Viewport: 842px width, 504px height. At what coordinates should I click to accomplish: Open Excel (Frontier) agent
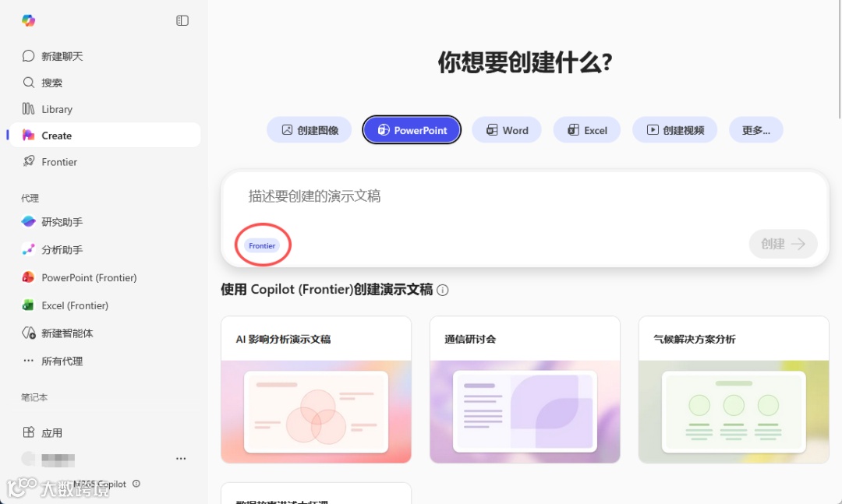pos(104,305)
